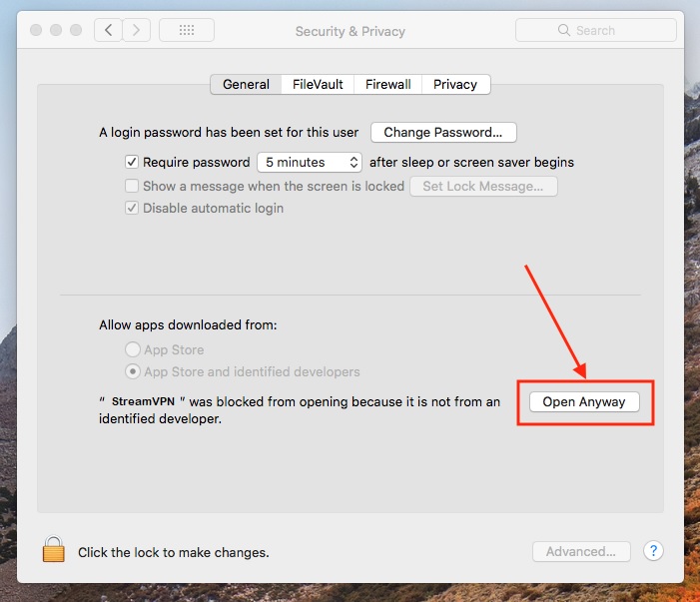The height and width of the screenshot is (602, 700).
Task: Show all preferences grid icon
Action: (x=186, y=30)
